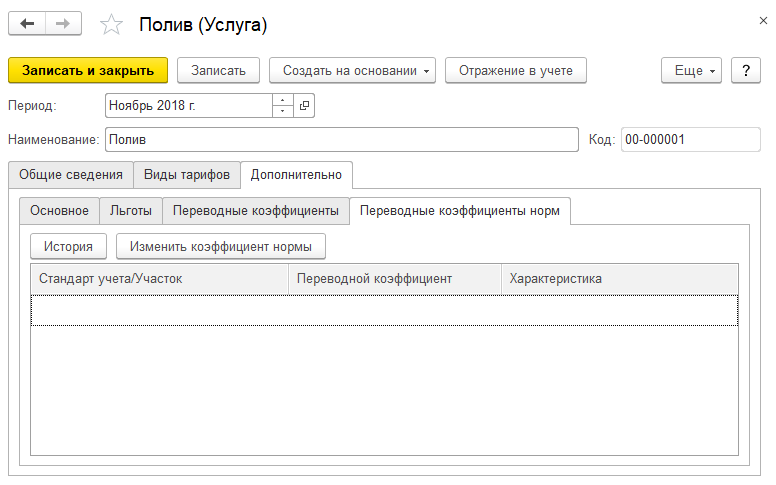Open Отражение в учете
The width and height of the screenshot is (776, 485).
coord(516,71)
